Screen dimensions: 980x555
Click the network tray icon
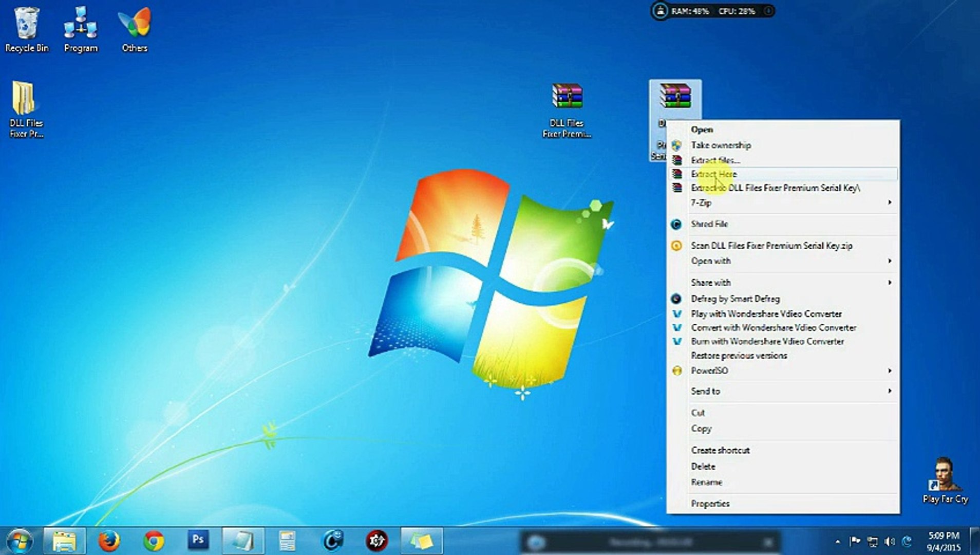pos(873,541)
